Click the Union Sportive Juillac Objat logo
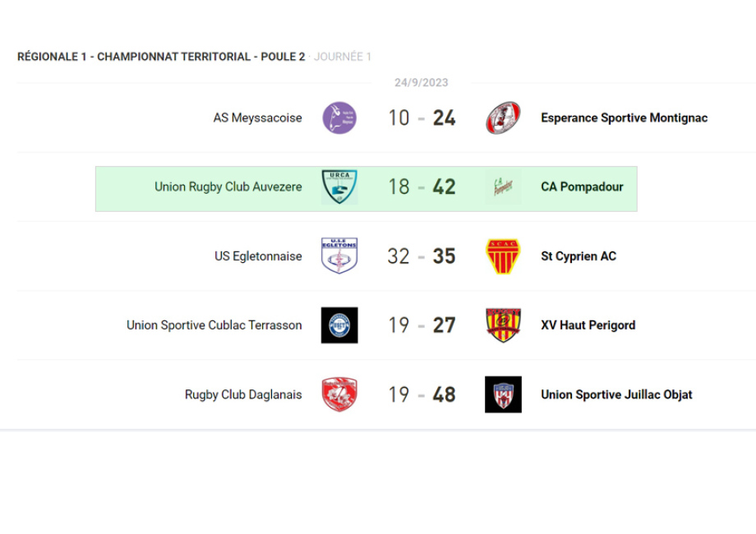The image size is (756, 534). tap(503, 394)
